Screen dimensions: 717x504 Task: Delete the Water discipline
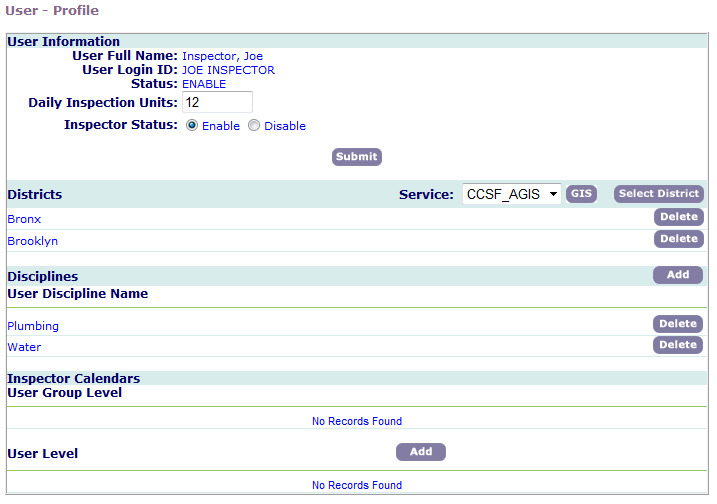(x=677, y=345)
